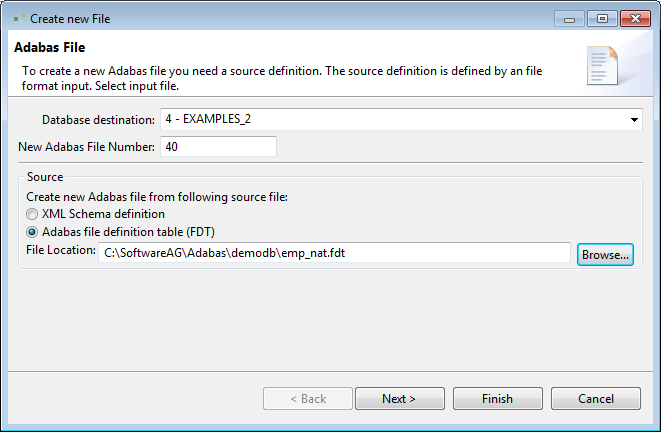Click the Database destination label
Screen dimensions: 661x432
[98, 120]
